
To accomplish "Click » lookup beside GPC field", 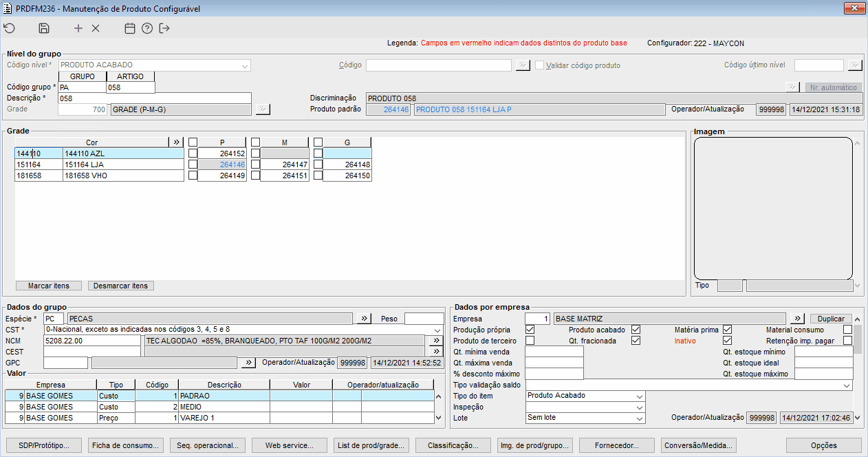I will tap(248, 363).
